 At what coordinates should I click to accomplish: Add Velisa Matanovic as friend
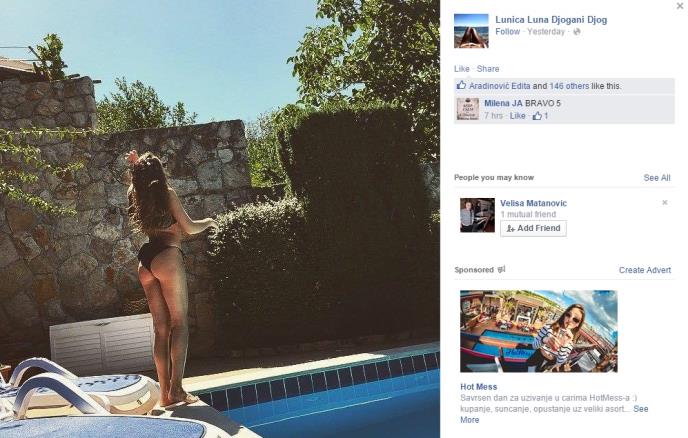(x=533, y=228)
